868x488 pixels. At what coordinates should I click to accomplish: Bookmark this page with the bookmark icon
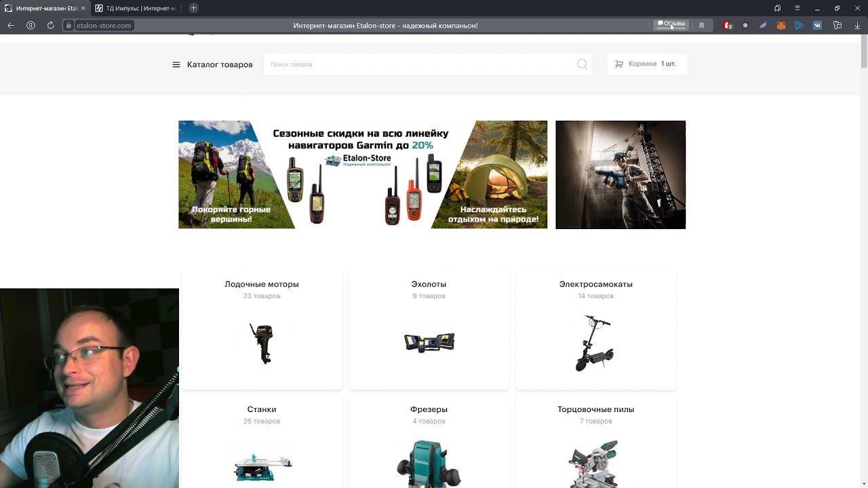[x=701, y=25]
